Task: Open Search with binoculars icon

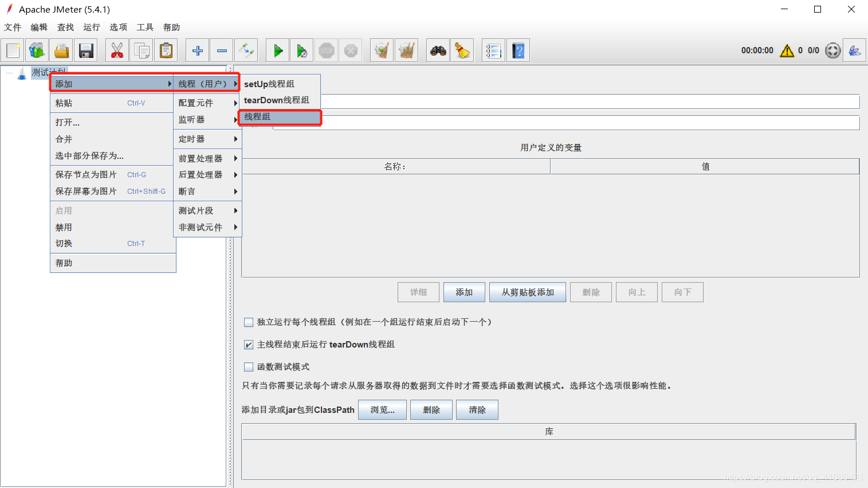Action: [438, 50]
